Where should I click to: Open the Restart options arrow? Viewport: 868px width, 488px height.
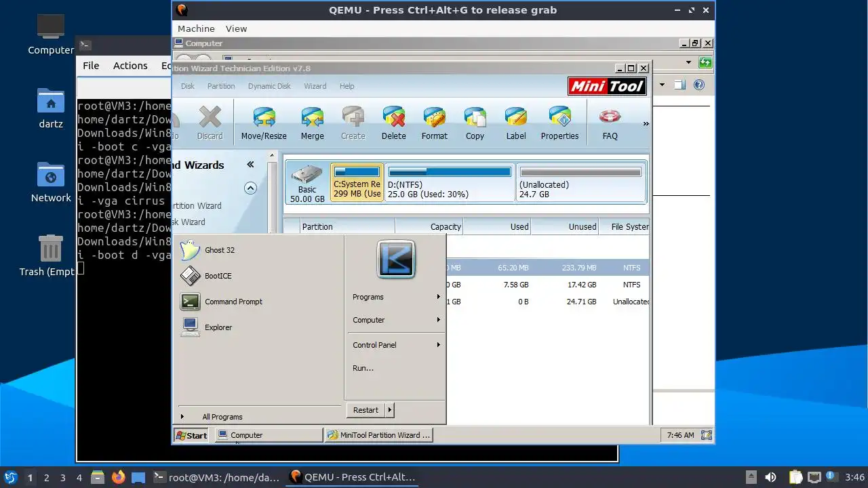[389, 410]
